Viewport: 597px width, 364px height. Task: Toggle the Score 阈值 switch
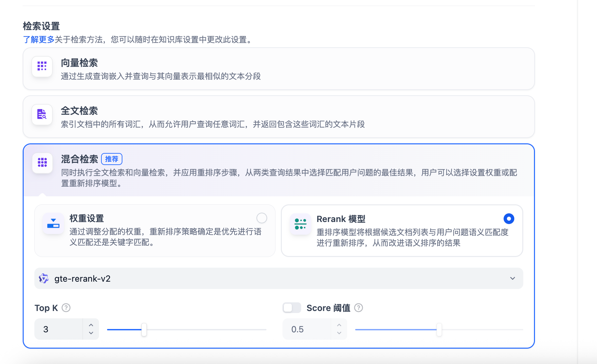click(x=292, y=308)
